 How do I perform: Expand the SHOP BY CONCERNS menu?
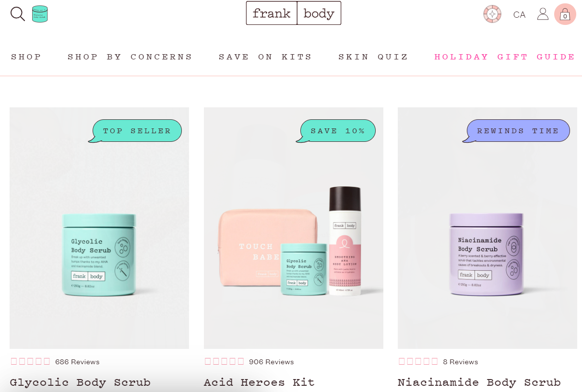[130, 57]
